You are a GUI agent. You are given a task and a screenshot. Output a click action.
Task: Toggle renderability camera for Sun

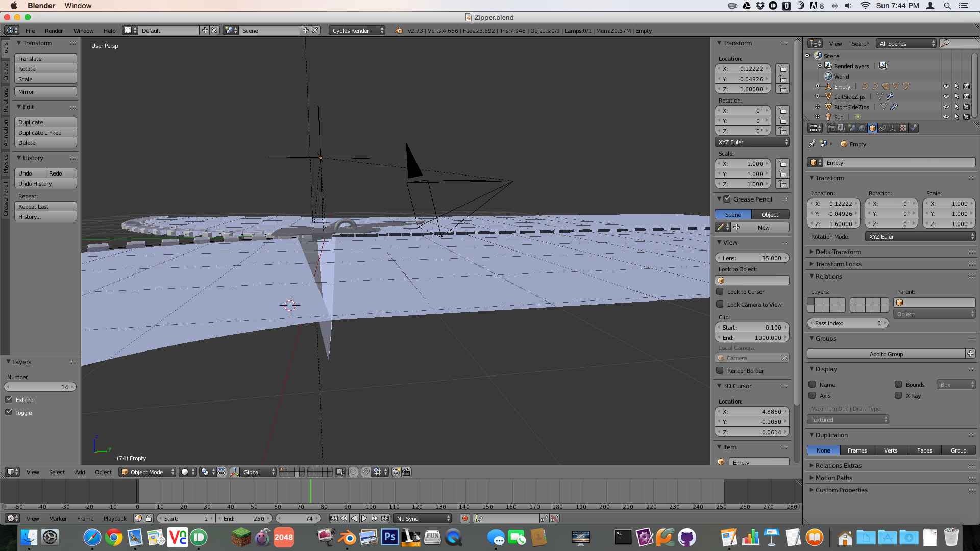[966, 117]
